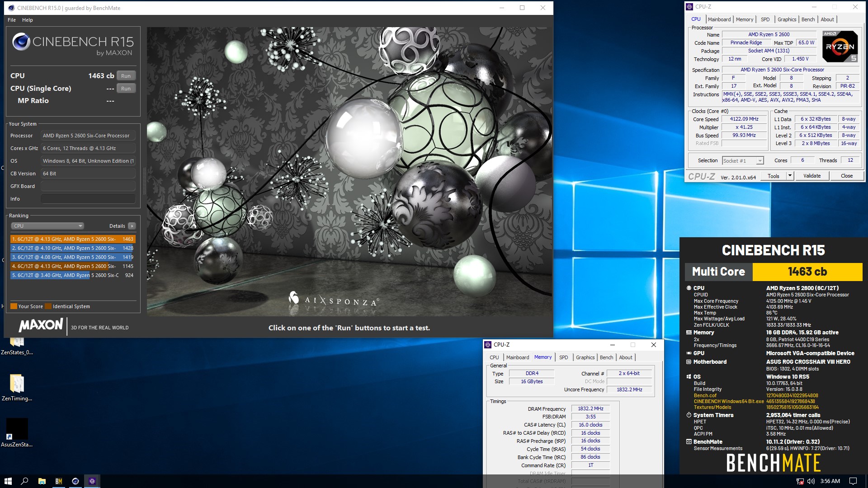Select Mainboard tab in bottom CPU-Z window

click(518, 357)
